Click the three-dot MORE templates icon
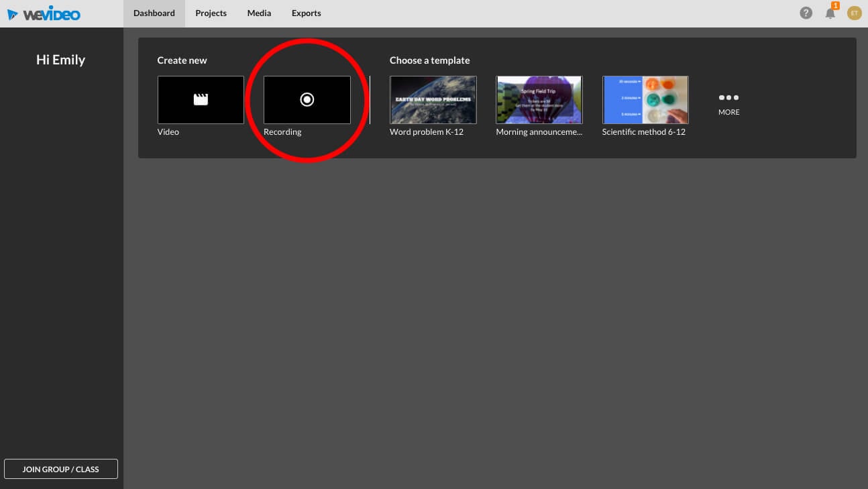This screenshot has height=489, width=868. tap(728, 98)
